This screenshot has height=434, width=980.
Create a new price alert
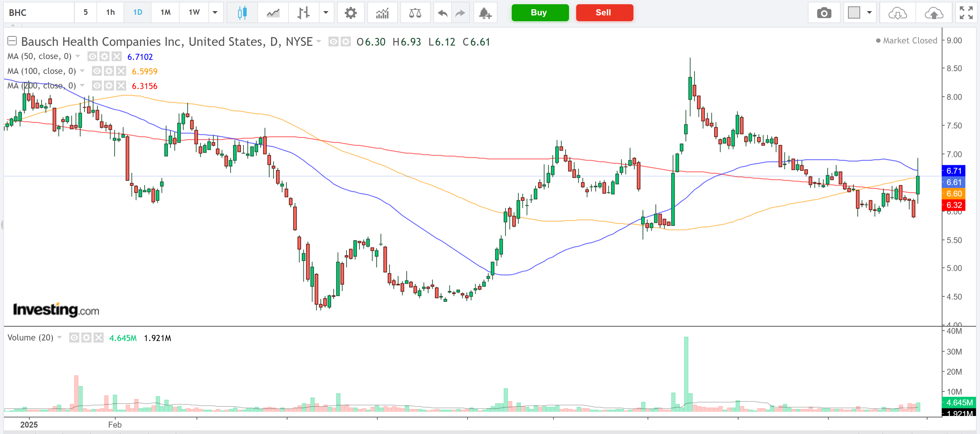click(x=485, y=12)
